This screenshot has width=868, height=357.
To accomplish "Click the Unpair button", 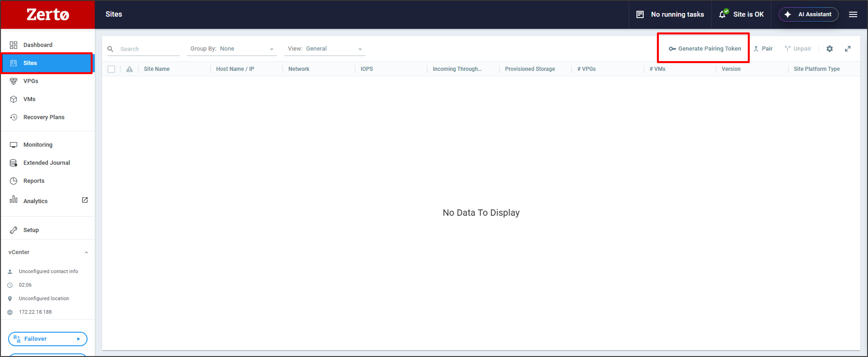I will coord(798,49).
